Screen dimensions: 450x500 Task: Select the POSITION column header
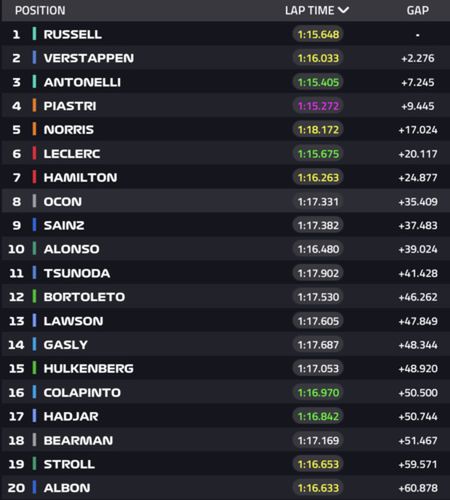[40, 11]
